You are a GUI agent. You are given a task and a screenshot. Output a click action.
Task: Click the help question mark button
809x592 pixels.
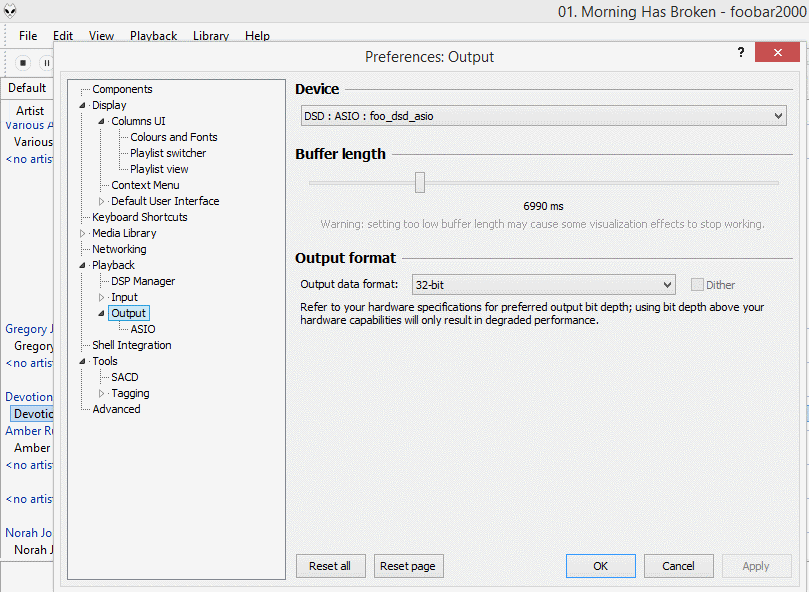pos(740,53)
